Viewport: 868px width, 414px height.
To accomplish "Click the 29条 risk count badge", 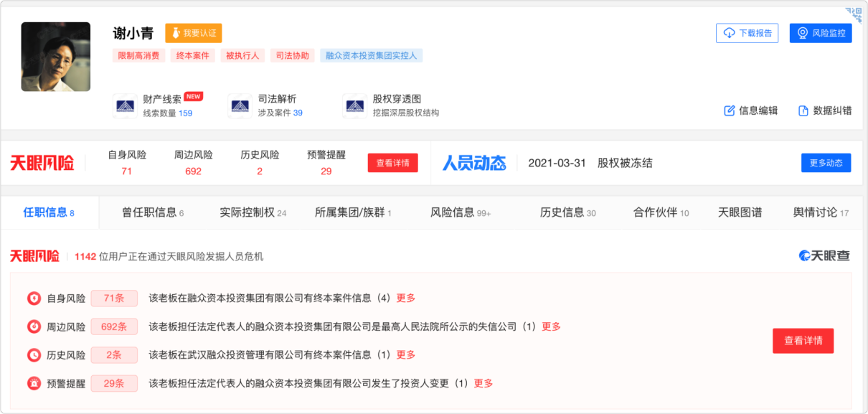I will (x=114, y=383).
